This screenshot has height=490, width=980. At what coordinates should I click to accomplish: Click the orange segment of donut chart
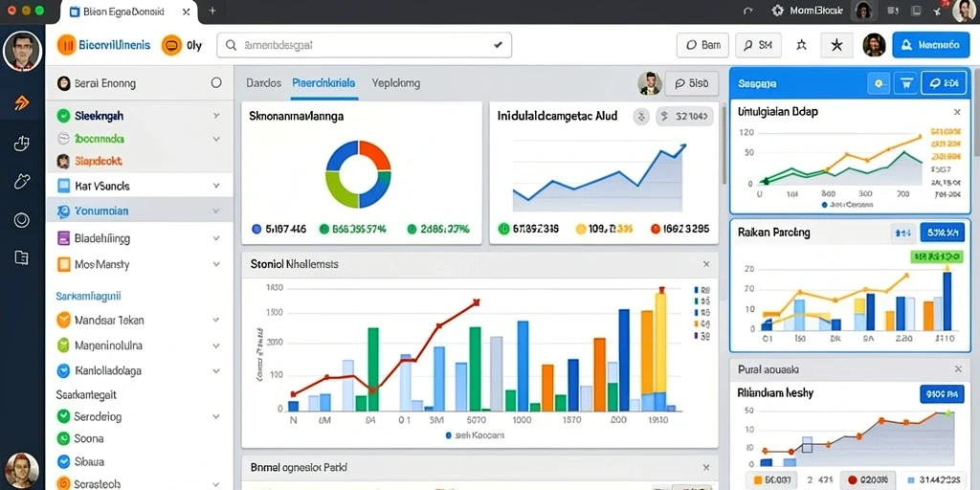[x=374, y=156]
